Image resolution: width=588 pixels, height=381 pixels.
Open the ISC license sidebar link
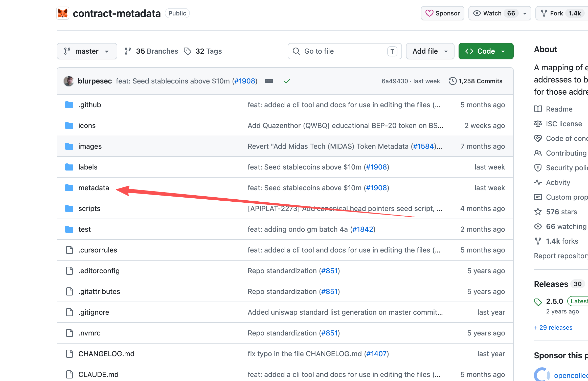tap(558, 124)
